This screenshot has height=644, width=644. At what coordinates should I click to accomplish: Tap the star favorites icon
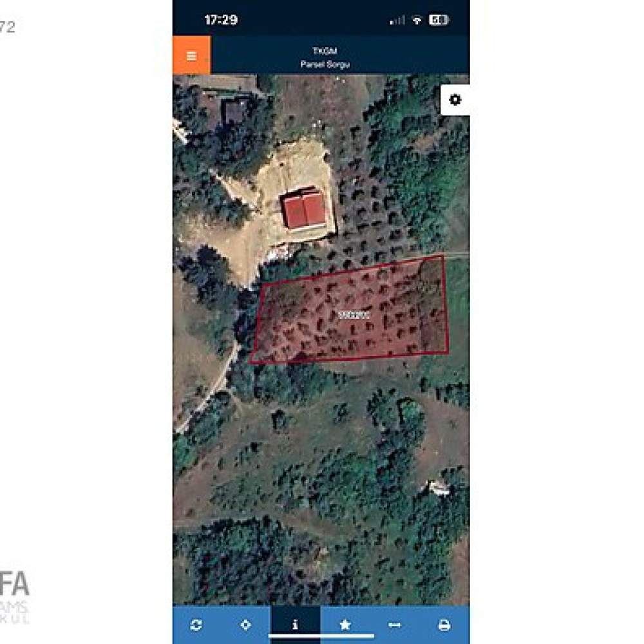tap(345, 625)
